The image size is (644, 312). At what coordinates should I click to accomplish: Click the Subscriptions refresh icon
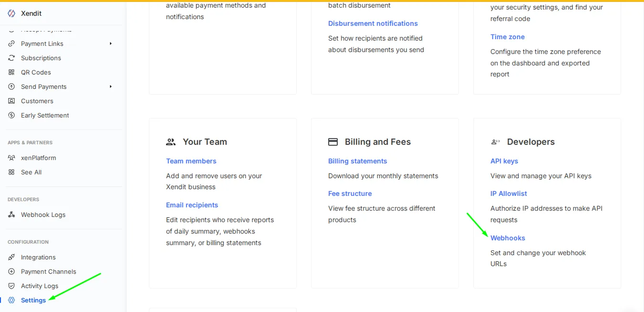[11, 58]
